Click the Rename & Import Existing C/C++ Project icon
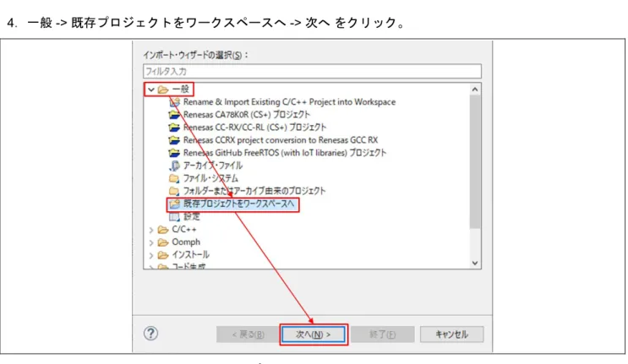This screenshot has width=628, height=364. (174, 102)
